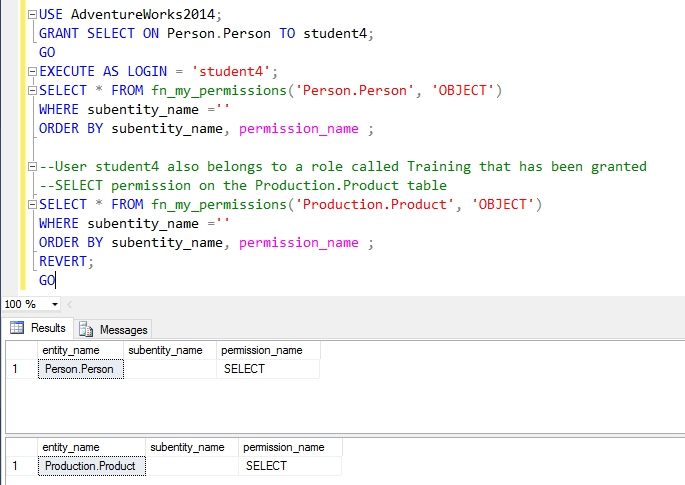Image resolution: width=685 pixels, height=485 pixels.
Task: Select the SELECT cell in Person.Person row
Action: [x=244, y=369]
